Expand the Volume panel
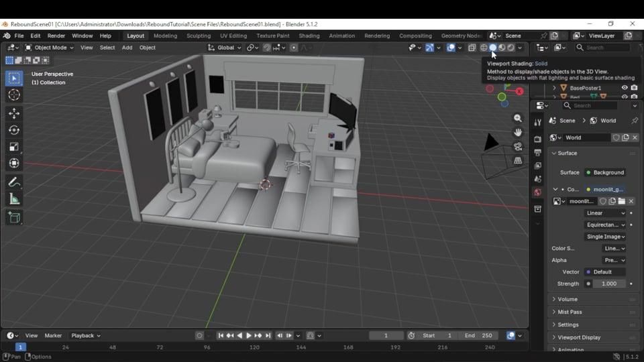Screen dimensions: 644x362 pyautogui.click(x=594, y=299)
